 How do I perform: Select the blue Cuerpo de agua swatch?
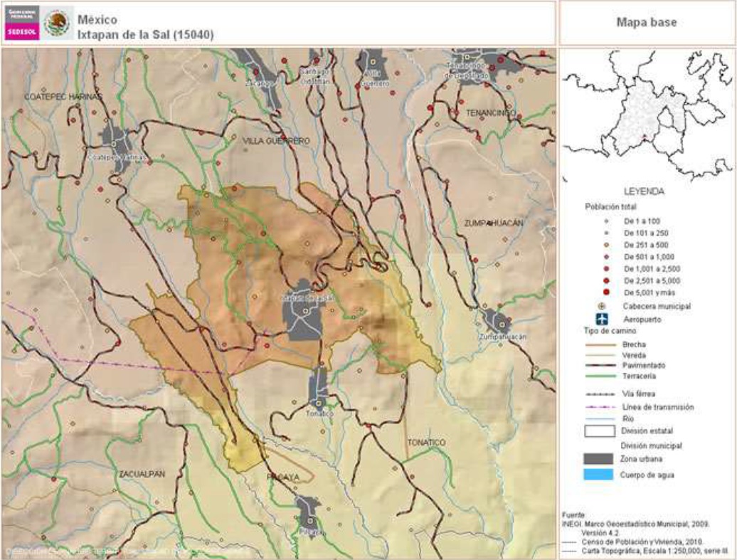[x=598, y=475]
